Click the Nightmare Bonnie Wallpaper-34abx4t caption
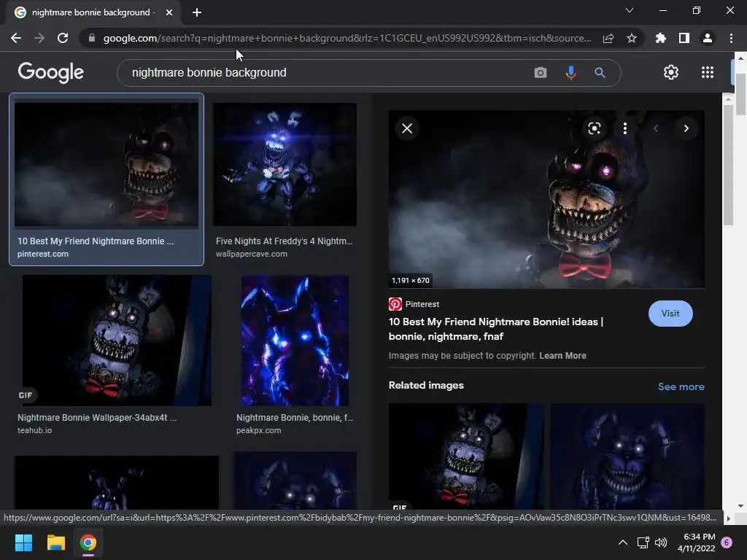 97,418
